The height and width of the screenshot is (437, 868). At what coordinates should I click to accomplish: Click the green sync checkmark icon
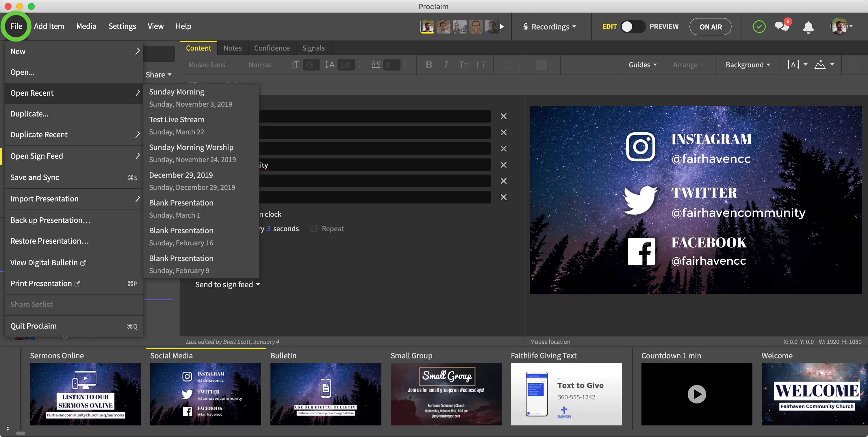[x=759, y=27]
